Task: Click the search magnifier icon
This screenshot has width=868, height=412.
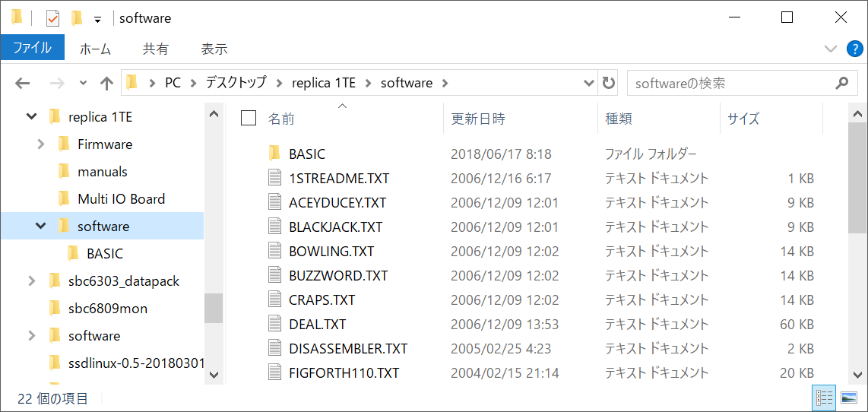Action: click(x=841, y=84)
